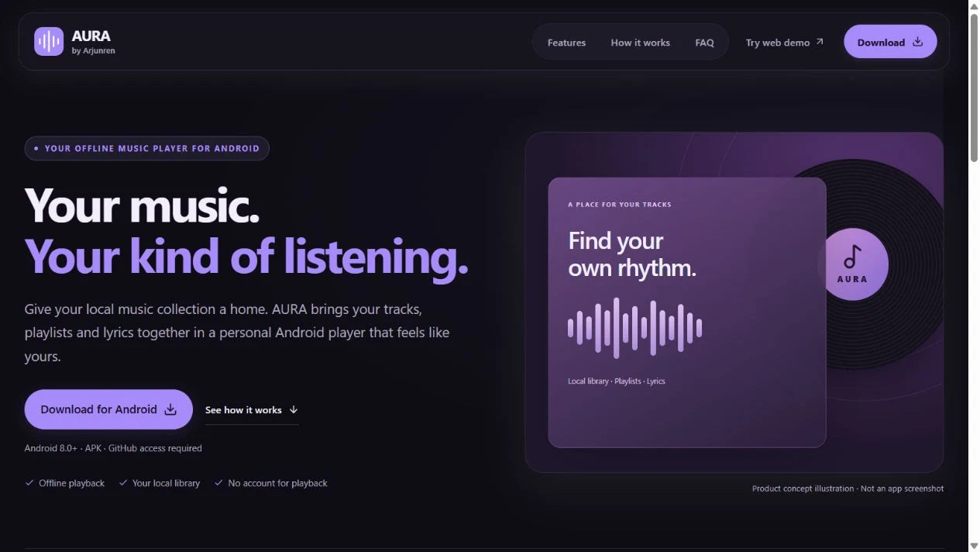
Task: Click the checkmark icon beside Offline playback
Action: [30, 483]
